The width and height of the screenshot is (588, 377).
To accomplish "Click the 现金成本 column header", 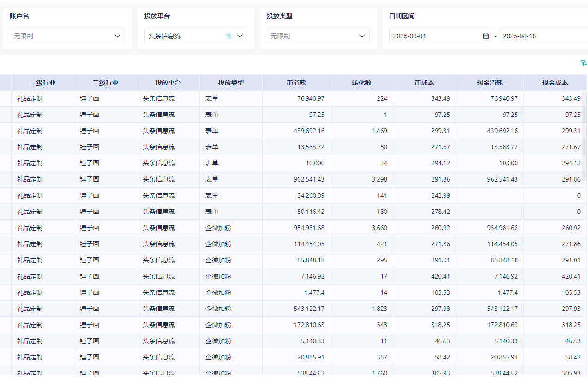I will tap(555, 83).
